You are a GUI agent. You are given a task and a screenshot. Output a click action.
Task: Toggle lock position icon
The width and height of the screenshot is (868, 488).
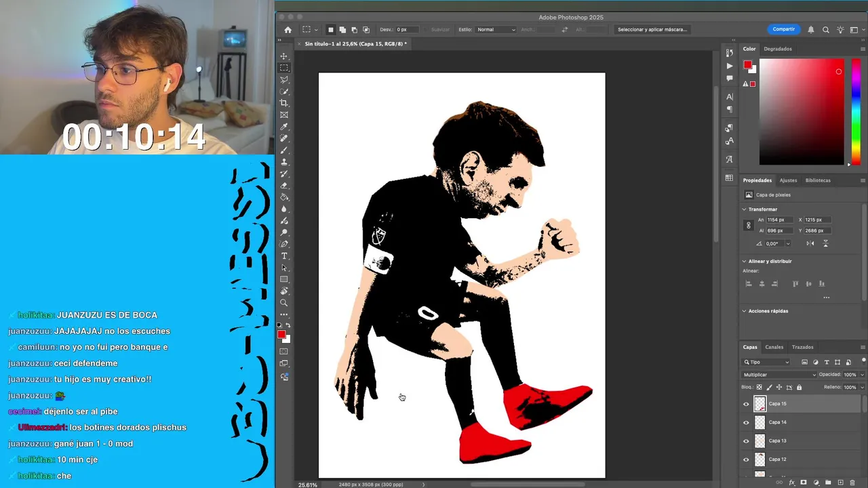pos(779,387)
